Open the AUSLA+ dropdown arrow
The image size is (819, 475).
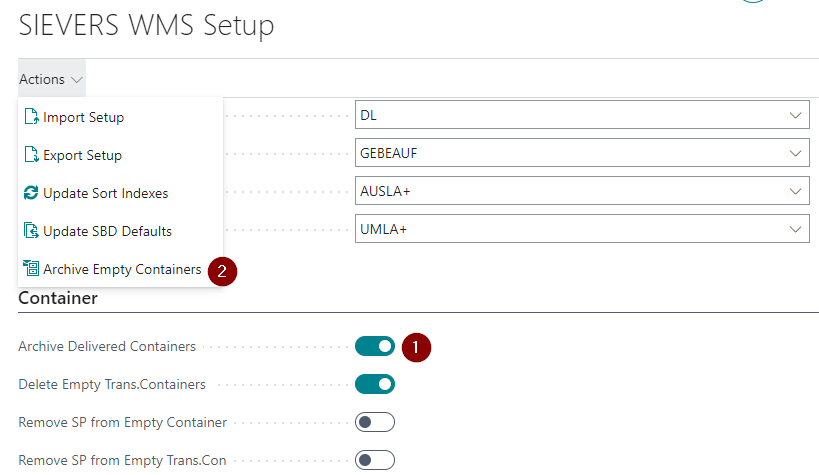pyautogui.click(x=796, y=192)
